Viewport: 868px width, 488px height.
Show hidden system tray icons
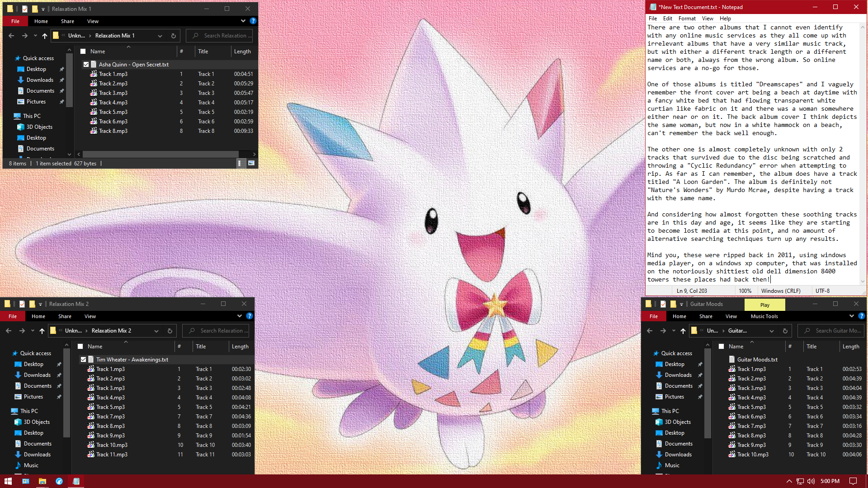(x=789, y=481)
